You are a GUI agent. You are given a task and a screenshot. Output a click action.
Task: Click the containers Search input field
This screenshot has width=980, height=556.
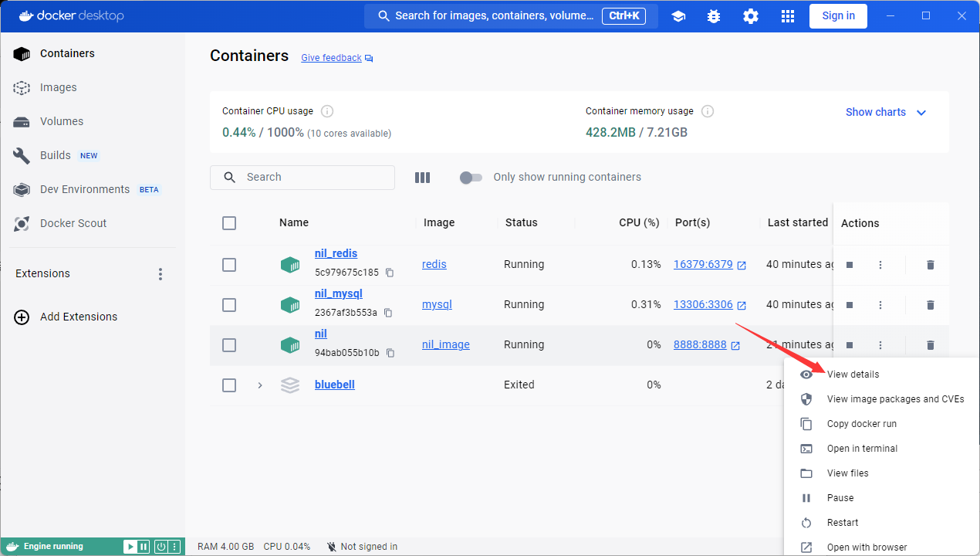pos(309,178)
